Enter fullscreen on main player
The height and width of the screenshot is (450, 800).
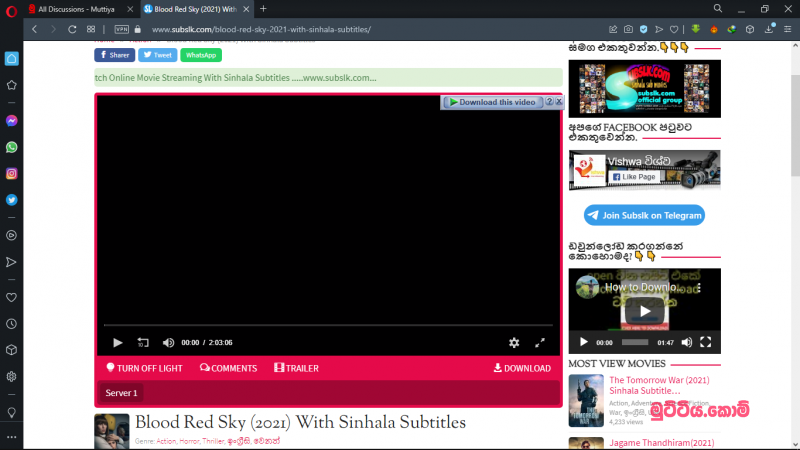click(x=540, y=343)
